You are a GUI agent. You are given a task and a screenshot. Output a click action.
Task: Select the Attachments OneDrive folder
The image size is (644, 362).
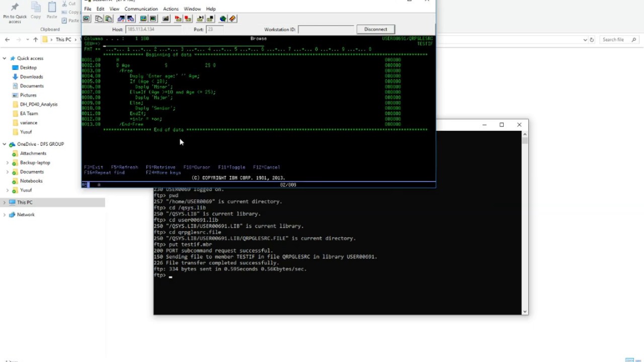pyautogui.click(x=33, y=153)
